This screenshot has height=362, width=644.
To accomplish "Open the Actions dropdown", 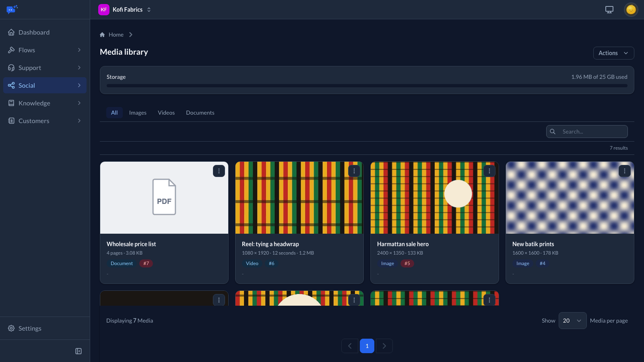I will 613,53.
